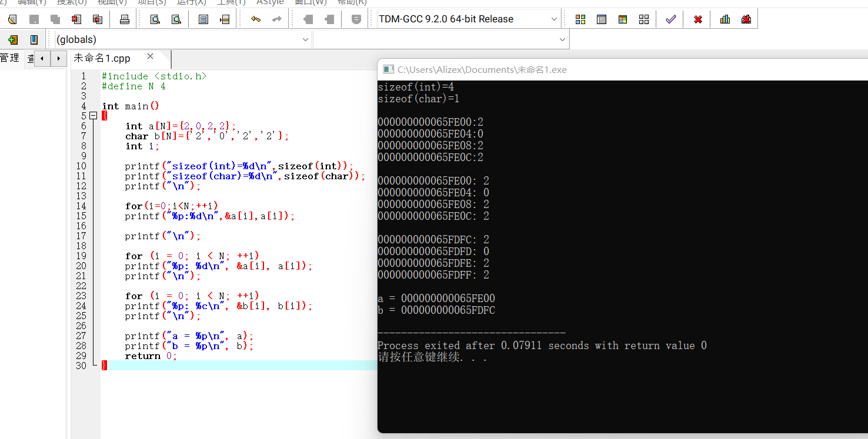Click the Delete Profiling Information icon
The image size is (868, 439).
746,19
